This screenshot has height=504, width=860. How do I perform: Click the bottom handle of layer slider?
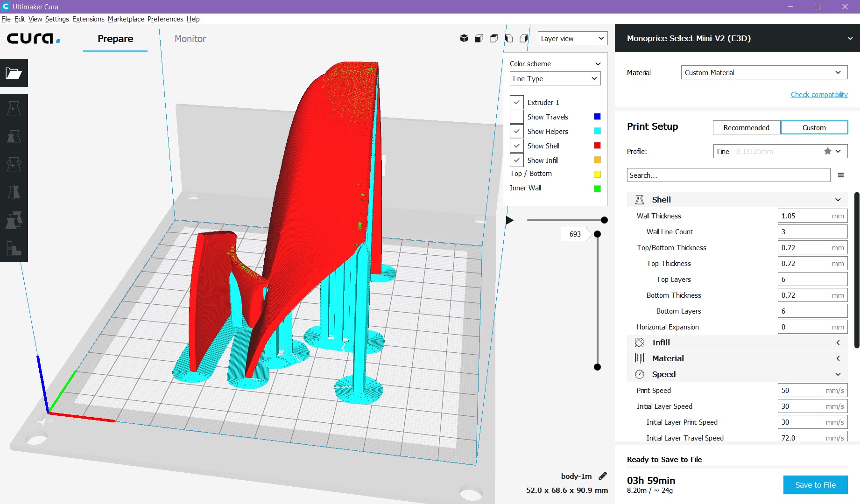tap(597, 367)
